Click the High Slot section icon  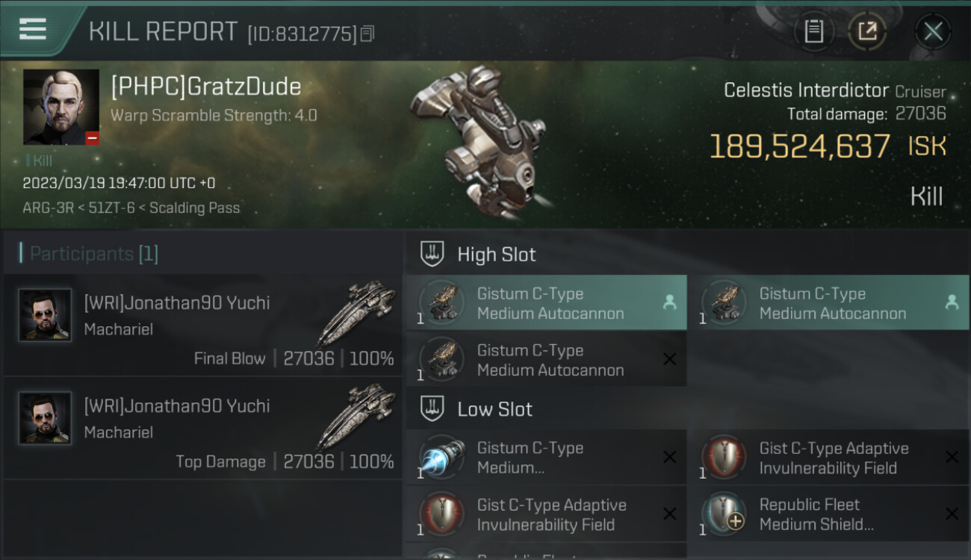(x=432, y=254)
